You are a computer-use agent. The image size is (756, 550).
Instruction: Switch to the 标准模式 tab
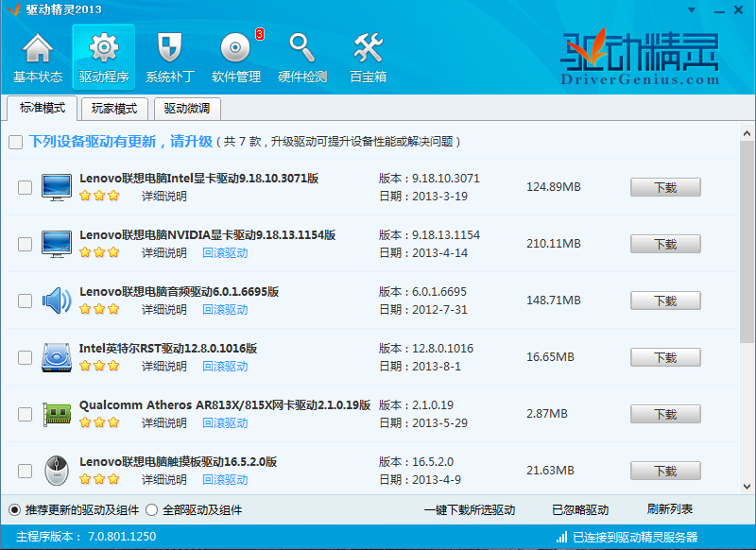42,108
